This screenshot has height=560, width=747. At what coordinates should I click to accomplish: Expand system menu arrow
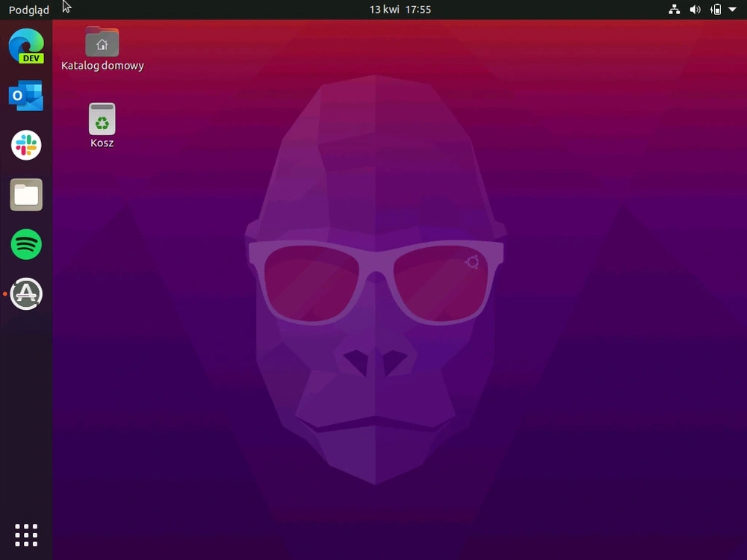732,10
